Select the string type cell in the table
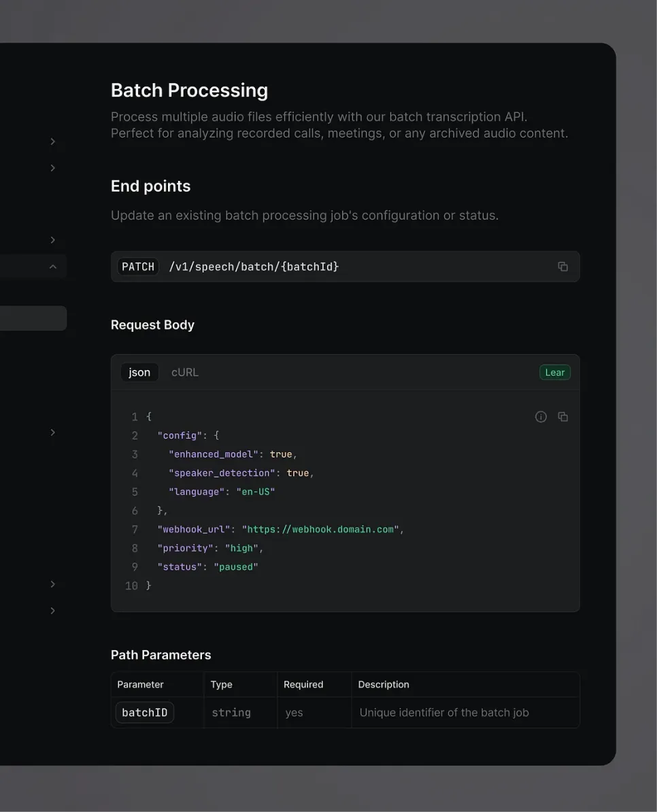Screen dimensions: 657x812 tap(231, 712)
